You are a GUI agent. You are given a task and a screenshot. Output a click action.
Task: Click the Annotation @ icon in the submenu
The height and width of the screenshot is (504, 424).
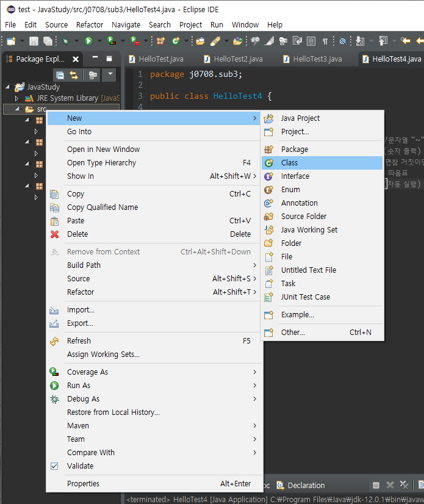coord(269,203)
